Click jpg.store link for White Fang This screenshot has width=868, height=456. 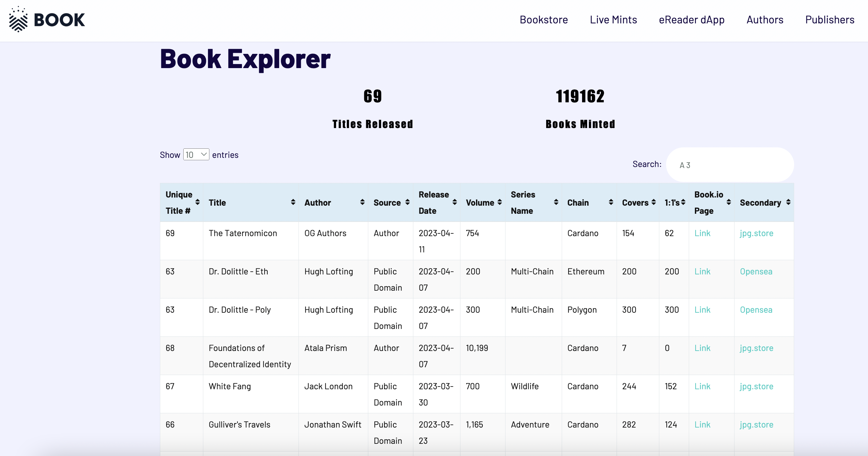pyautogui.click(x=756, y=386)
